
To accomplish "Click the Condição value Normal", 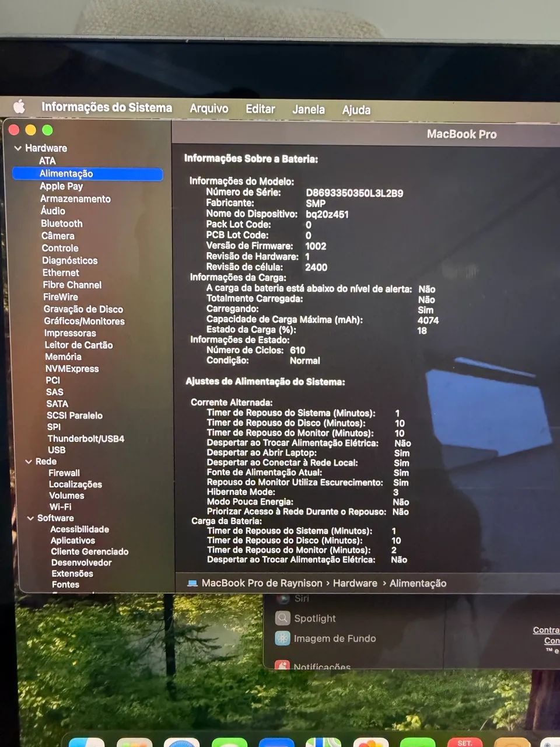I will coord(305,361).
